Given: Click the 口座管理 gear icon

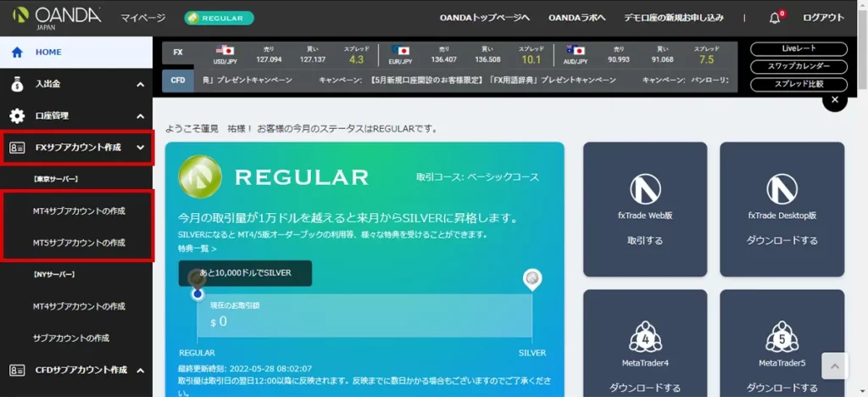Looking at the screenshot, I should coord(17,115).
